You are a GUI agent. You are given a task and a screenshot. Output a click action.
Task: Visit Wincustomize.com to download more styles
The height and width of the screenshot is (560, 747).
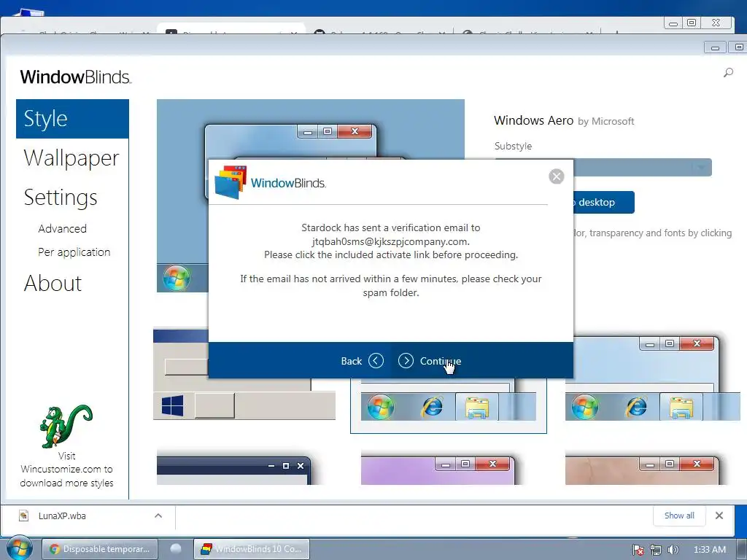point(66,469)
